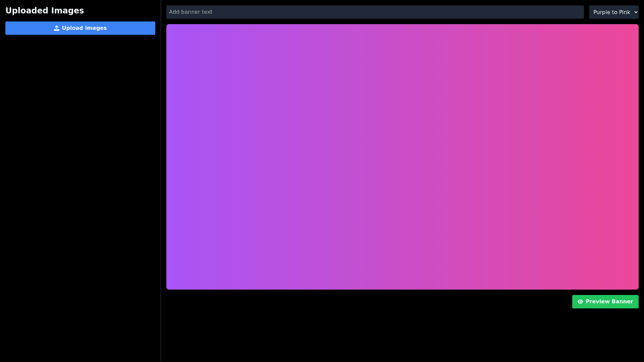Screen dimensions: 644x362
Task: Click the Uploaded Images heading
Action: pos(45,11)
